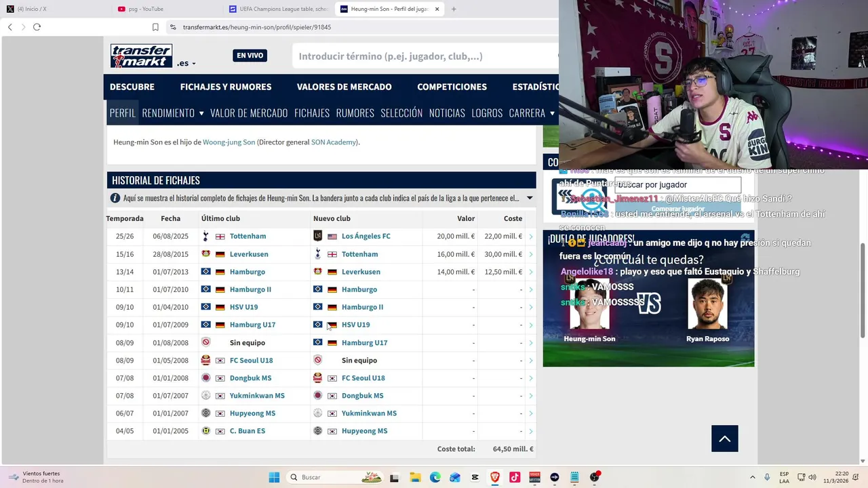Switch to the SELECCIÓN tab
Screen dimensions: 868x488
[401, 113]
